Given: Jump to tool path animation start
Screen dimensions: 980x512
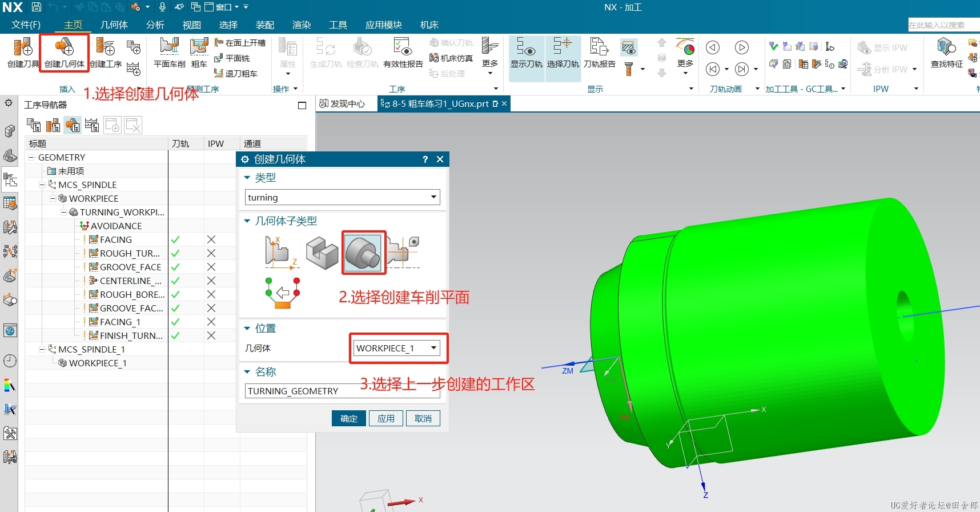Looking at the screenshot, I should pyautogui.click(x=712, y=69).
